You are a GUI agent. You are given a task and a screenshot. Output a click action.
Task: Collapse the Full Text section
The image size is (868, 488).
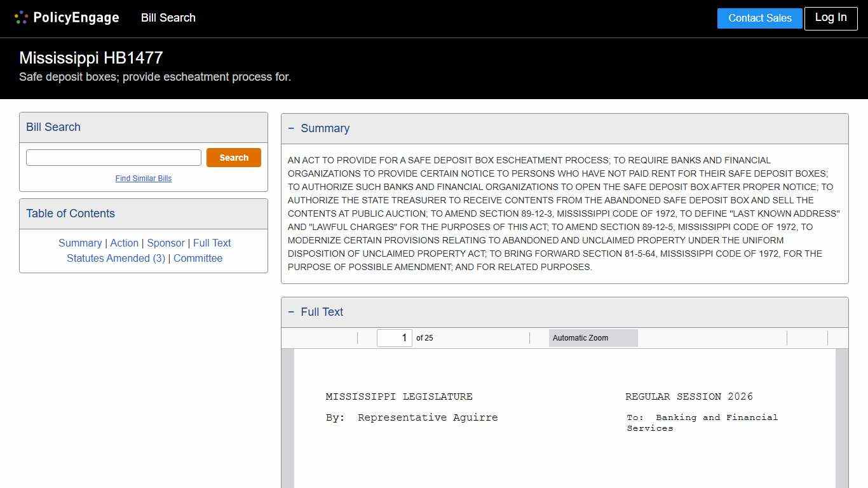point(292,312)
